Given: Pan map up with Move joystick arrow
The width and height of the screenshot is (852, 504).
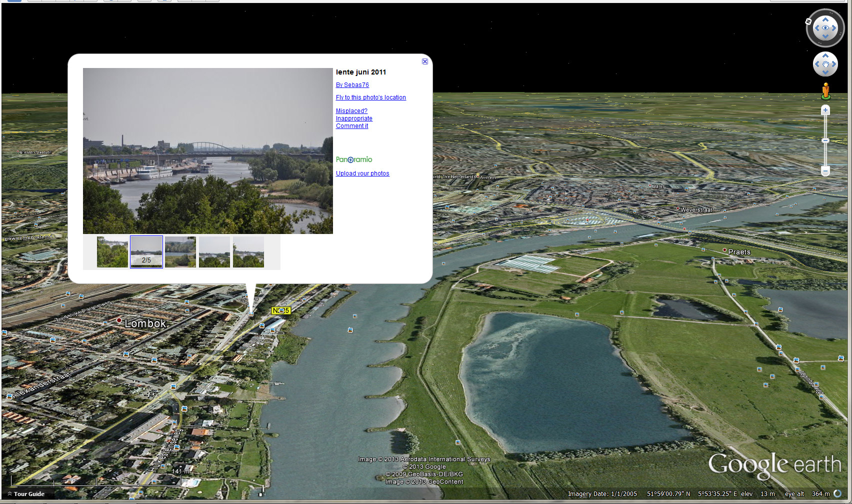Looking at the screenshot, I should click(825, 55).
